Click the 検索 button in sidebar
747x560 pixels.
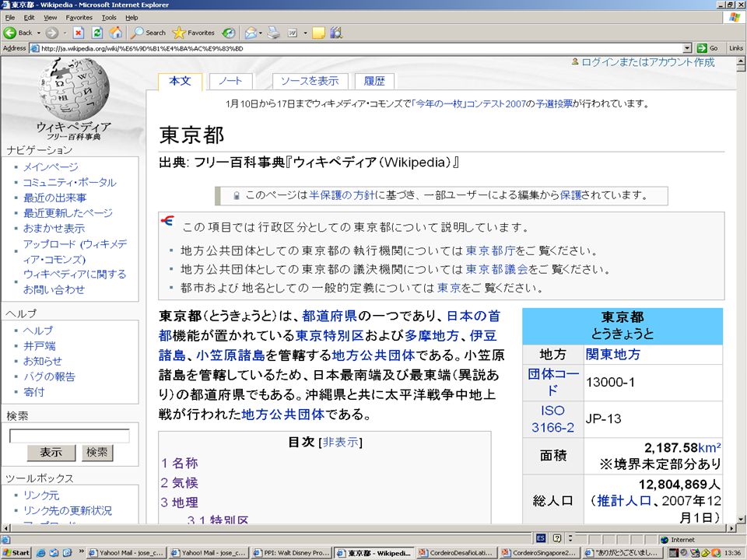click(97, 452)
